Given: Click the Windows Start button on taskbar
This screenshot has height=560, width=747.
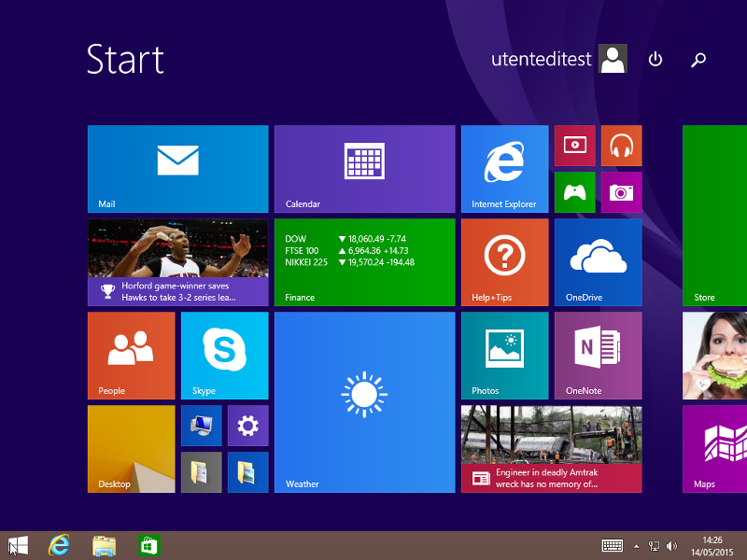Looking at the screenshot, I should 18,545.
